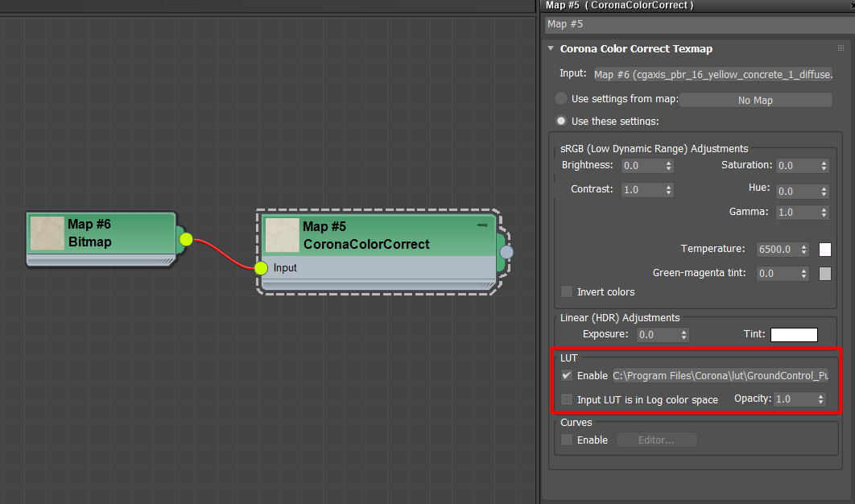Open the Curves Editor button
855x504 pixels.
point(656,440)
